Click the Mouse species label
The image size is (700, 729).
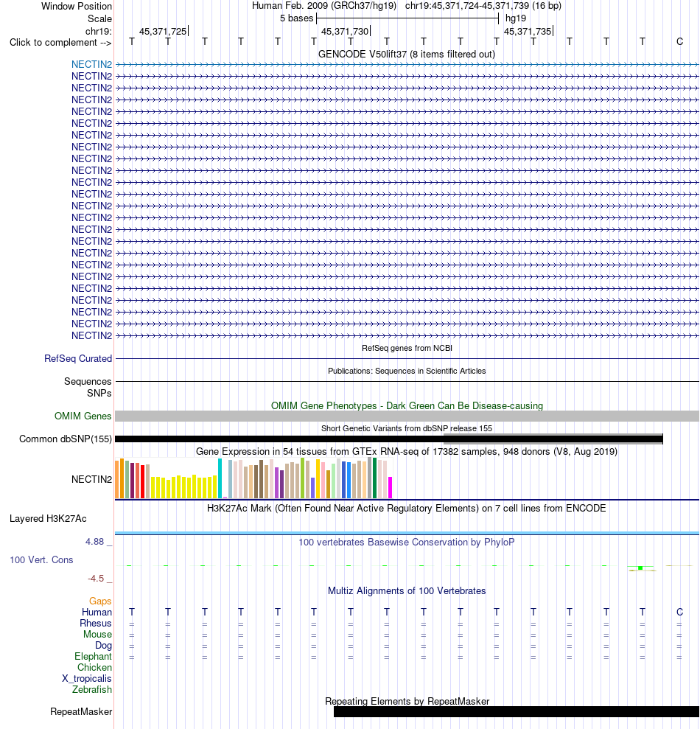pos(97,634)
